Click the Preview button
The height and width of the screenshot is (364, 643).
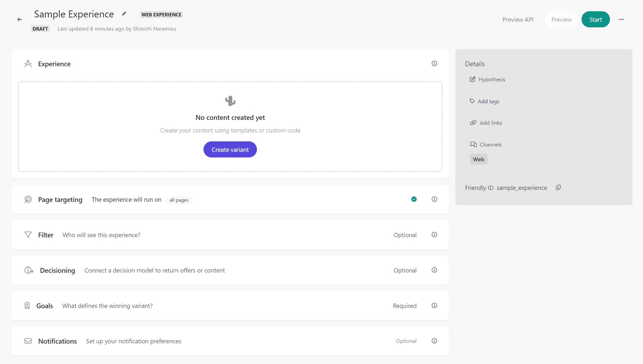tap(561, 20)
